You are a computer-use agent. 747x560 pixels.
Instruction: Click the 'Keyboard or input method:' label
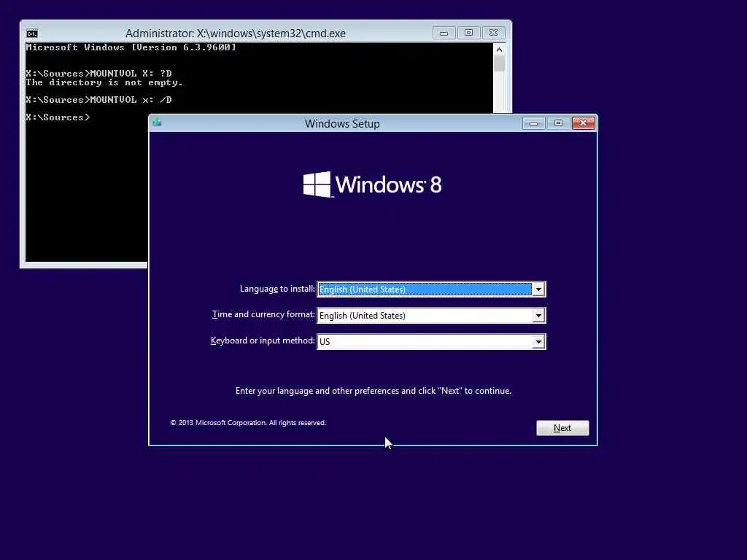click(263, 341)
